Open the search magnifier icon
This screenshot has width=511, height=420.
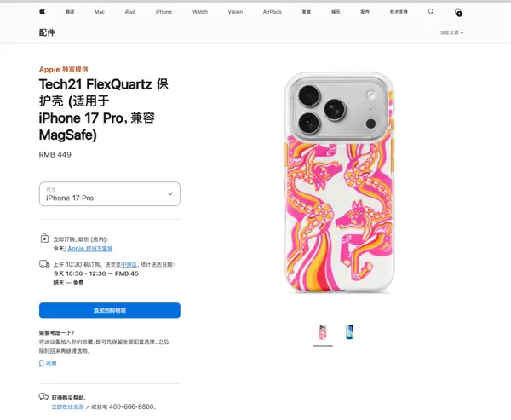coord(431,12)
